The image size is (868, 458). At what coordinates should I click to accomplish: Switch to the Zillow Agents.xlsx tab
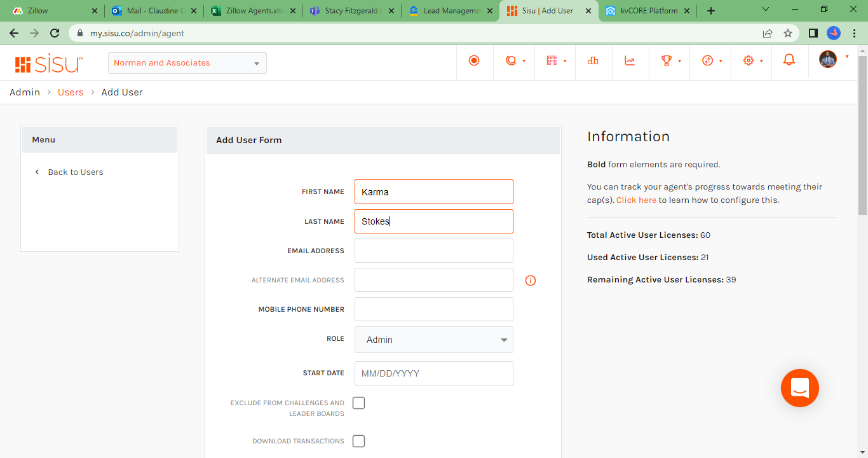(x=252, y=11)
